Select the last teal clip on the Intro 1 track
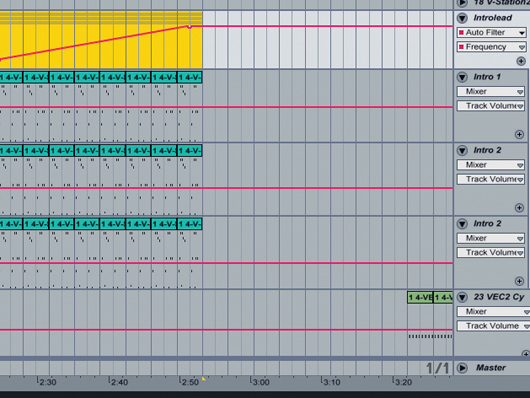Viewport: 530px width, 398px height. (190, 77)
